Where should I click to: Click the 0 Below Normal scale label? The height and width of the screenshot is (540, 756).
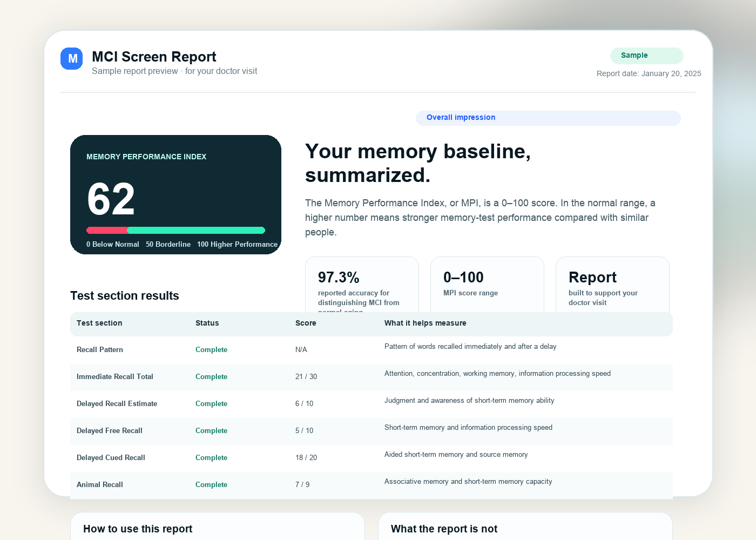pyautogui.click(x=113, y=244)
